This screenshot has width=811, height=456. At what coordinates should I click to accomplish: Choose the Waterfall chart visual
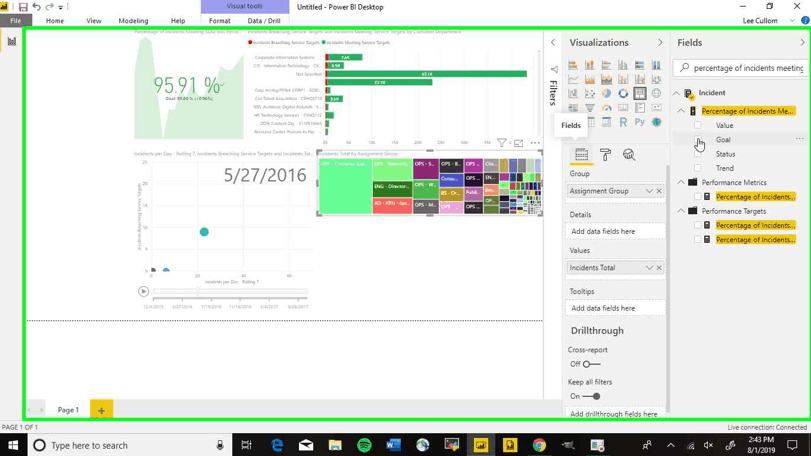click(x=573, y=94)
